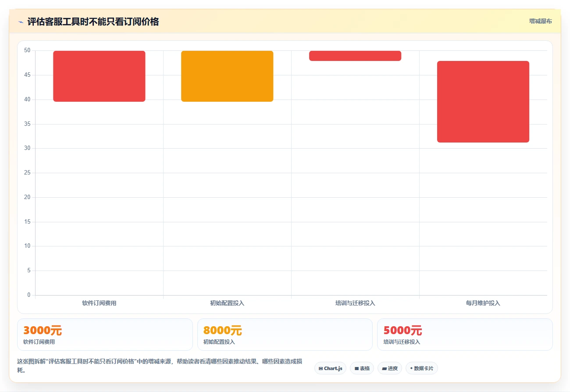The image size is (570, 392).
Task: Click the 8000元 value card
Action: tap(285, 335)
